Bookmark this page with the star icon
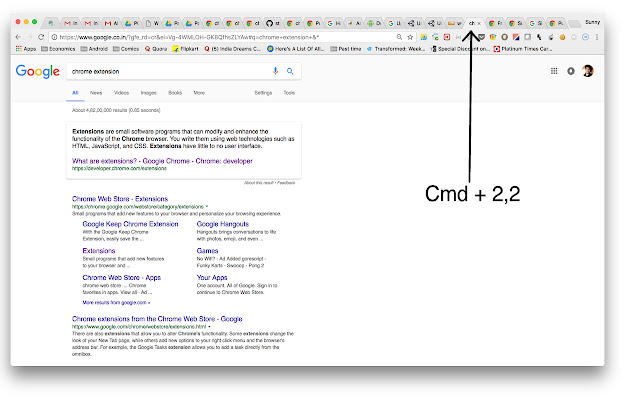The image size is (640, 400). (410, 37)
